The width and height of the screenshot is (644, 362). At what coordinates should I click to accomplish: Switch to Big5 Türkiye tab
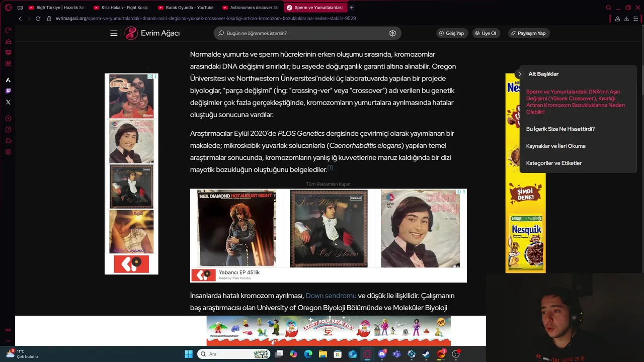(57, 8)
